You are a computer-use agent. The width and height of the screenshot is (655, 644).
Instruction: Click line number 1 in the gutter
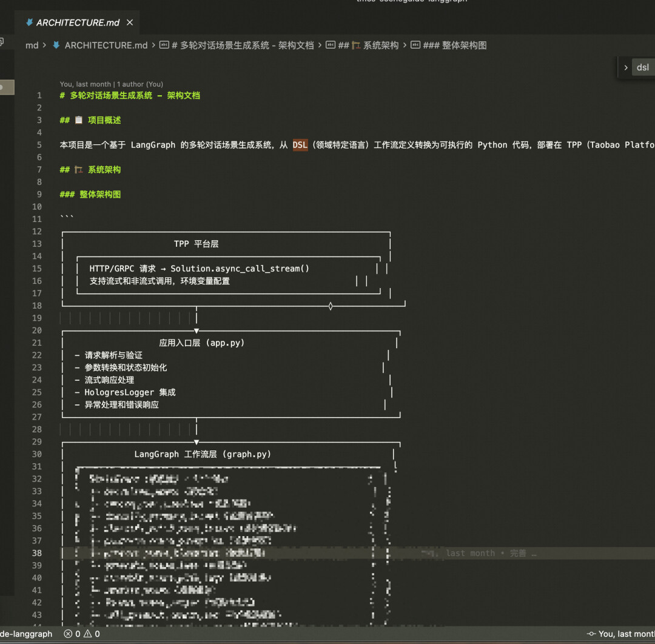click(39, 95)
